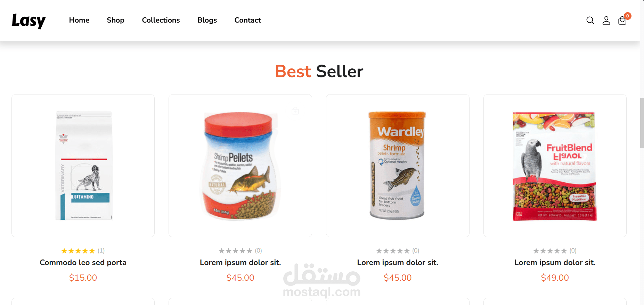Click the star rating under FruitBlend product
This screenshot has height=305, width=644.
click(550, 251)
